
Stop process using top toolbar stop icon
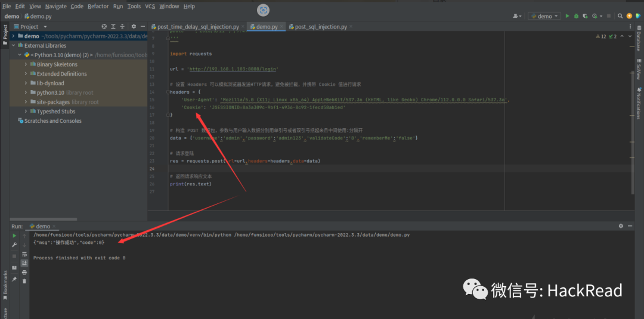(609, 16)
